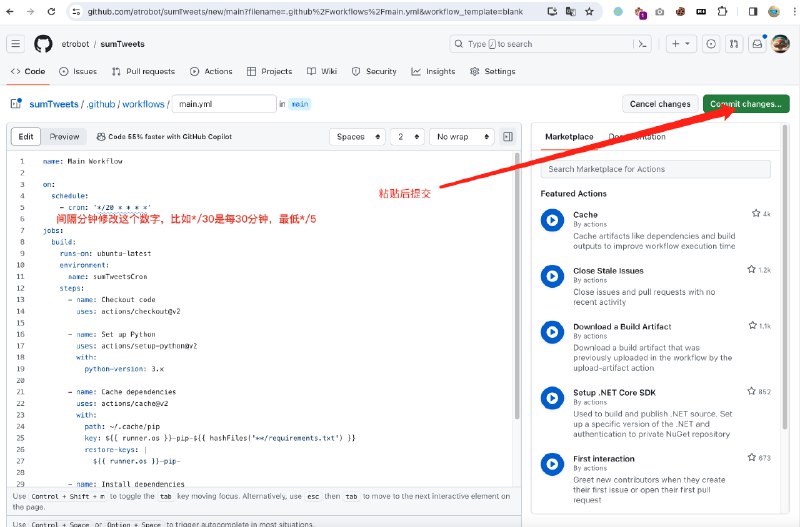Screen dimensions: 800x527
Task: Click the browser address bar URL
Action: click(x=305, y=11)
